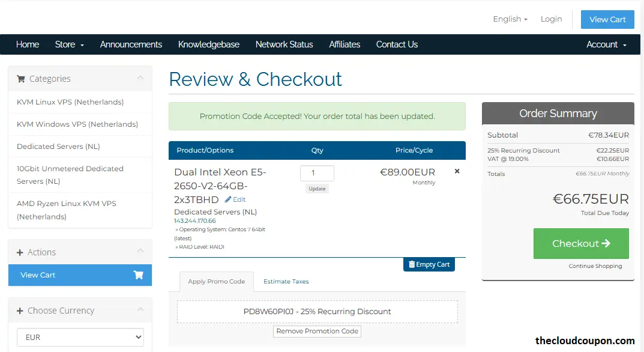Screen dimensions: 644x352
Task: Switch to the Estimate Taxes tab
Action: [286, 281]
